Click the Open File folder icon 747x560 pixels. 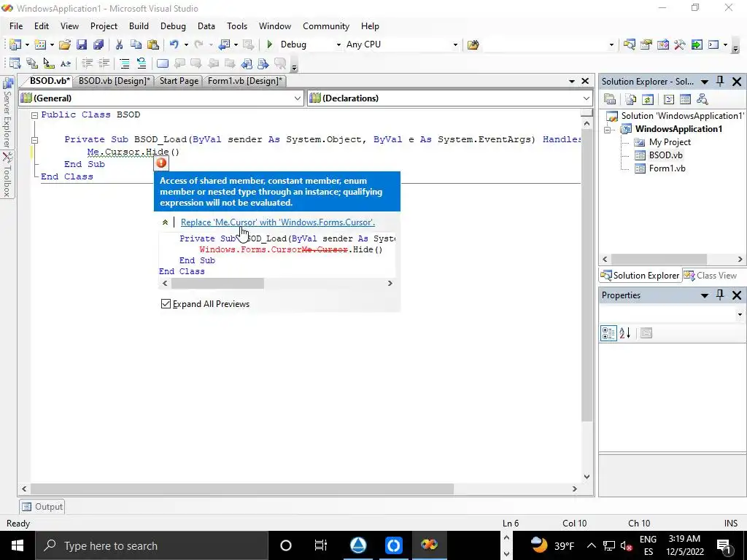click(x=65, y=44)
